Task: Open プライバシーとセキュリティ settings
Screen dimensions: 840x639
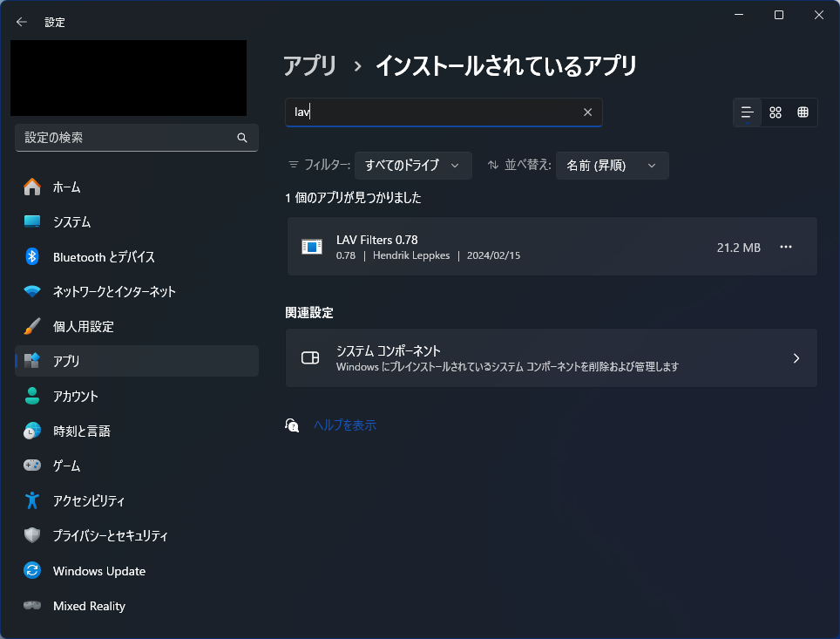Action: click(137, 535)
